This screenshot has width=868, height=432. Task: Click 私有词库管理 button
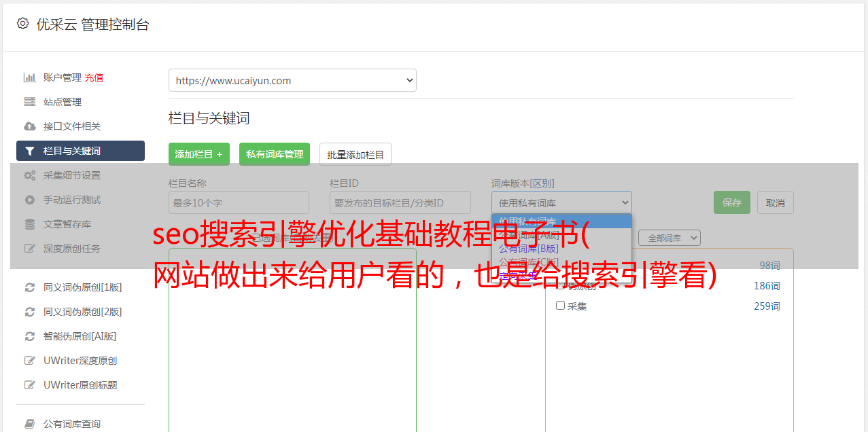(x=275, y=154)
